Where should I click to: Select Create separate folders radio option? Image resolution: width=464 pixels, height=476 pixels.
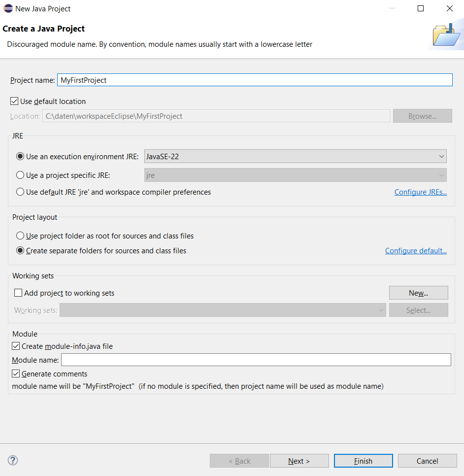point(20,251)
